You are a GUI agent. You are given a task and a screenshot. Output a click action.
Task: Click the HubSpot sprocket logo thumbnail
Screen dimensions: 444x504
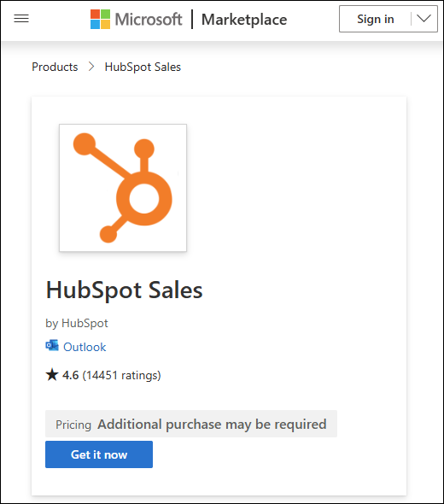tap(123, 188)
